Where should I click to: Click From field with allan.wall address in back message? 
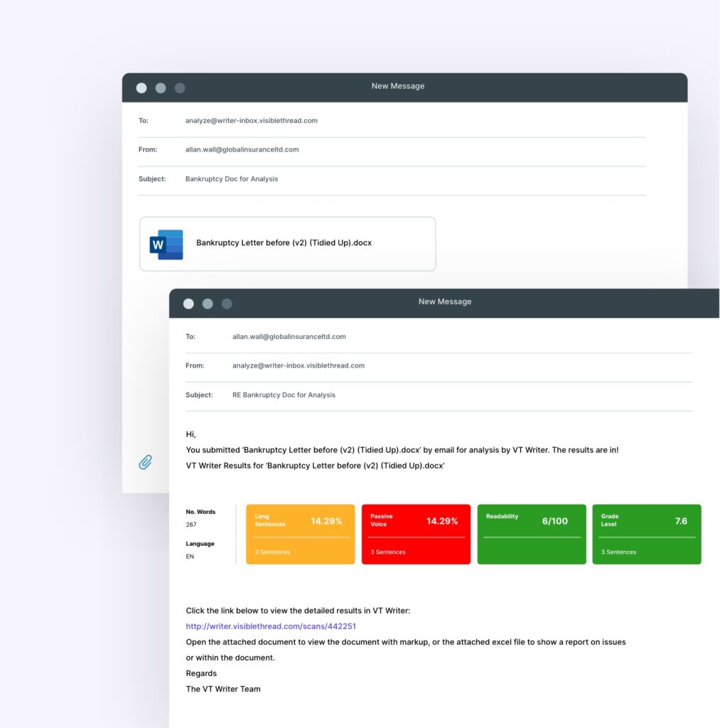pos(242,150)
